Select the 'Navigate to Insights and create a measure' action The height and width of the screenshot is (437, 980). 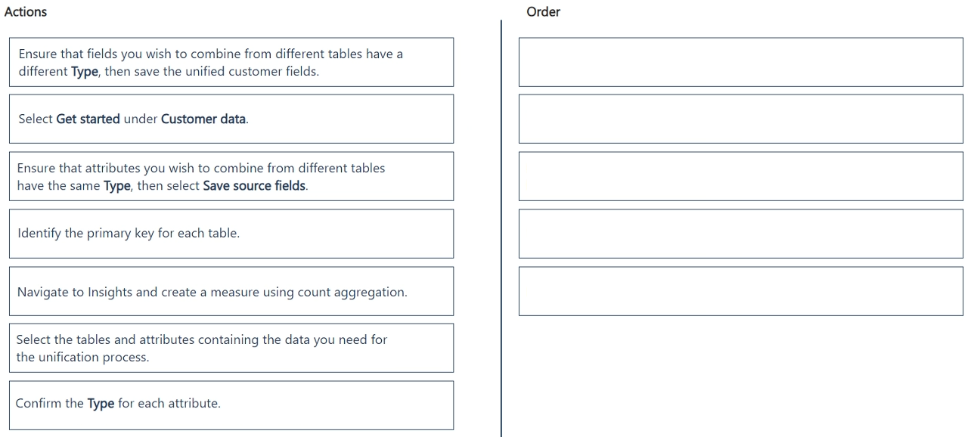click(231, 291)
